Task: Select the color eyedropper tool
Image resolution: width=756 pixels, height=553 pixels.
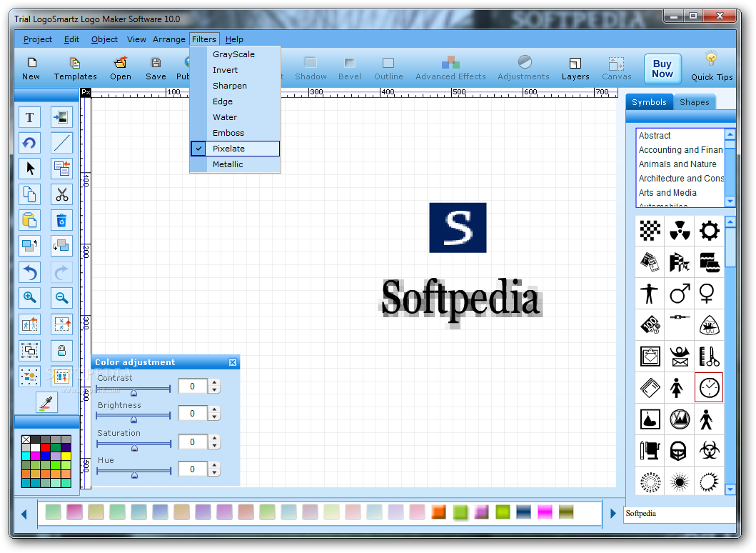Action: point(47,402)
